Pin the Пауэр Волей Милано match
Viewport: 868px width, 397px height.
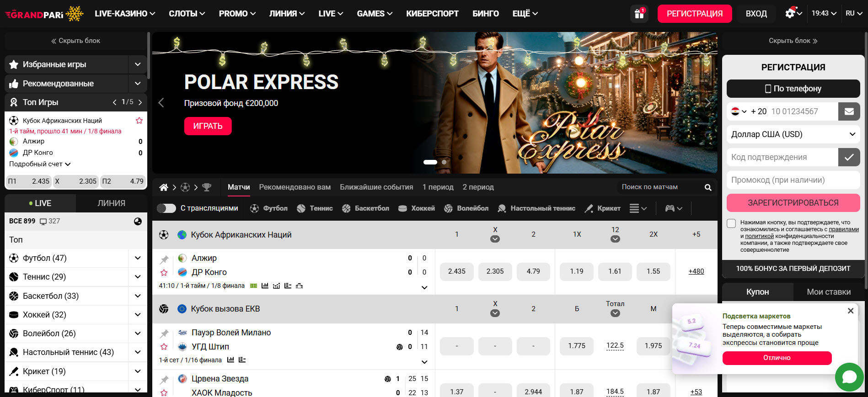coord(164,334)
